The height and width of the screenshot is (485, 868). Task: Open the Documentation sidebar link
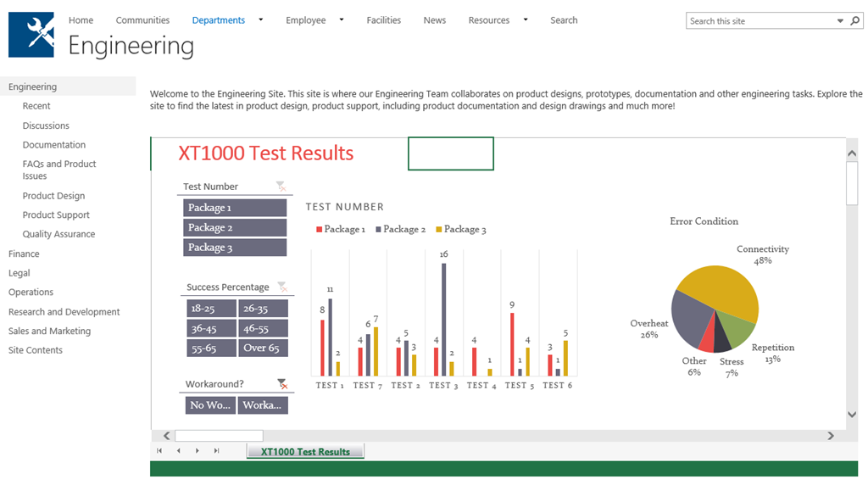pos(54,145)
